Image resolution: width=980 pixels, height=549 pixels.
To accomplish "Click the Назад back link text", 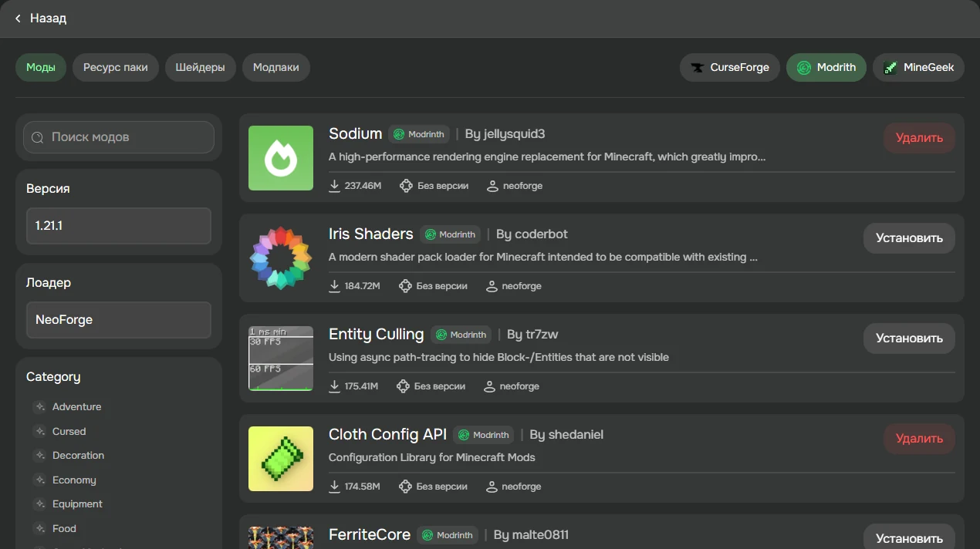I will coord(49,19).
